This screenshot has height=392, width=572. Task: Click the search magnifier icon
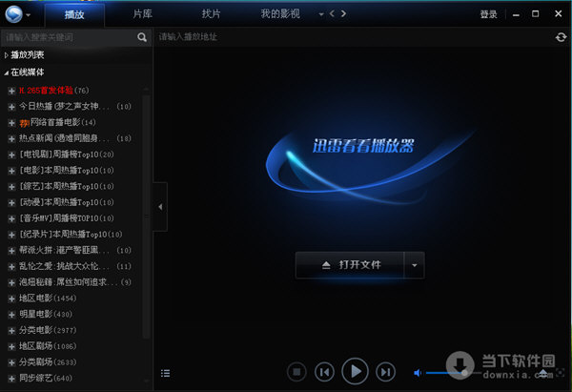[x=142, y=37]
